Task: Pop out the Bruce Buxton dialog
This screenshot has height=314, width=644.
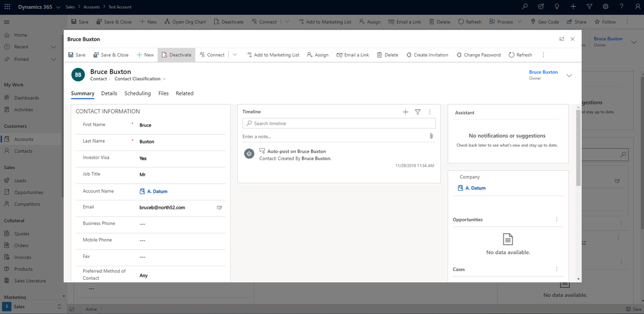Action: [x=561, y=39]
